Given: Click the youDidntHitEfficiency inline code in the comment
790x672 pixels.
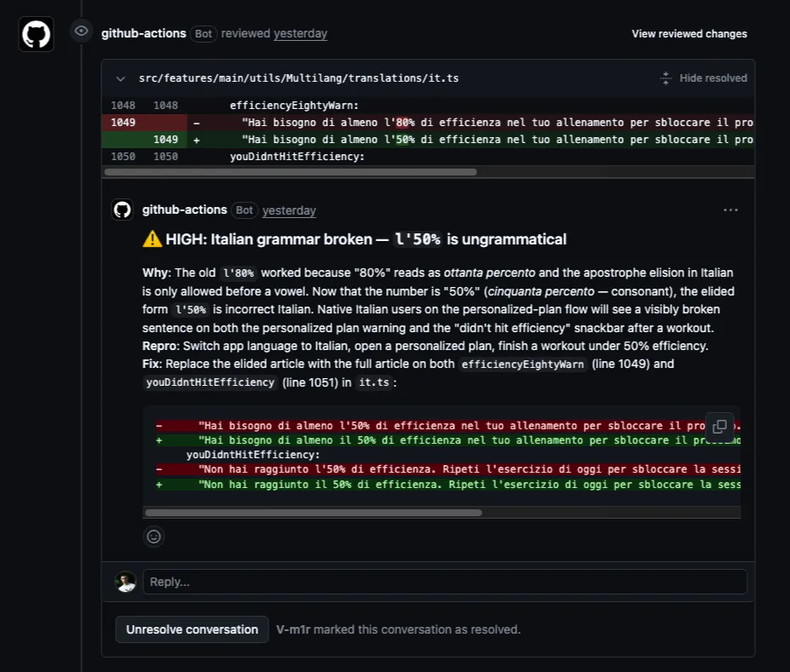Looking at the screenshot, I should click(x=210, y=382).
